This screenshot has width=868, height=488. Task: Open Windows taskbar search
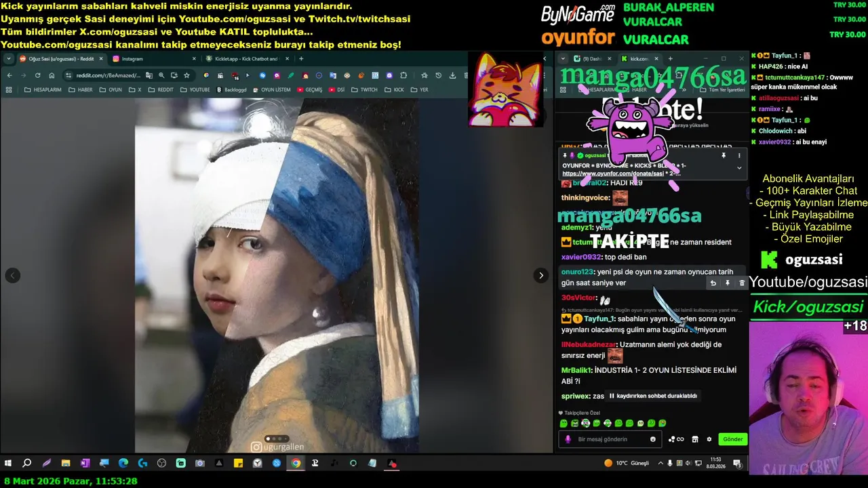(27, 464)
